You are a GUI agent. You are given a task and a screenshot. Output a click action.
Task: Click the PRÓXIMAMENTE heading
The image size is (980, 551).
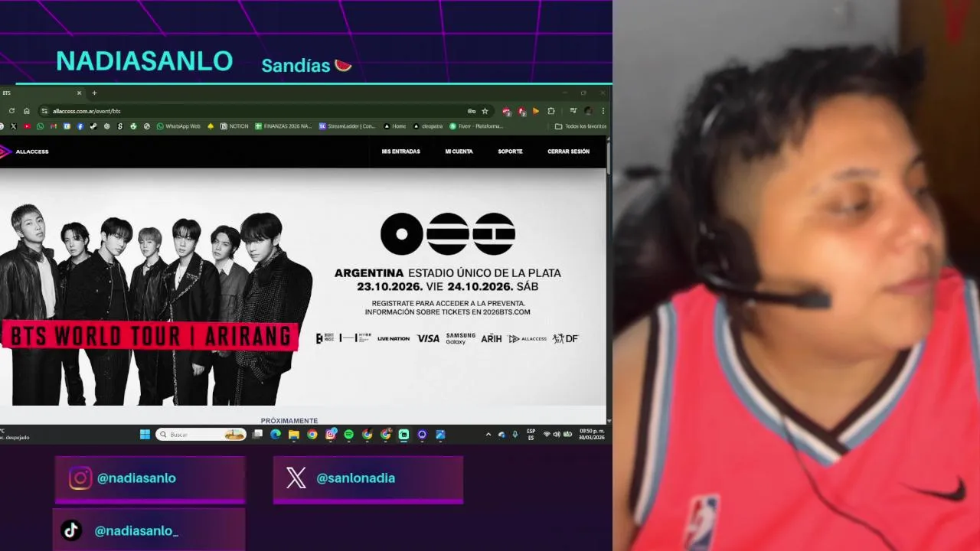click(x=289, y=421)
